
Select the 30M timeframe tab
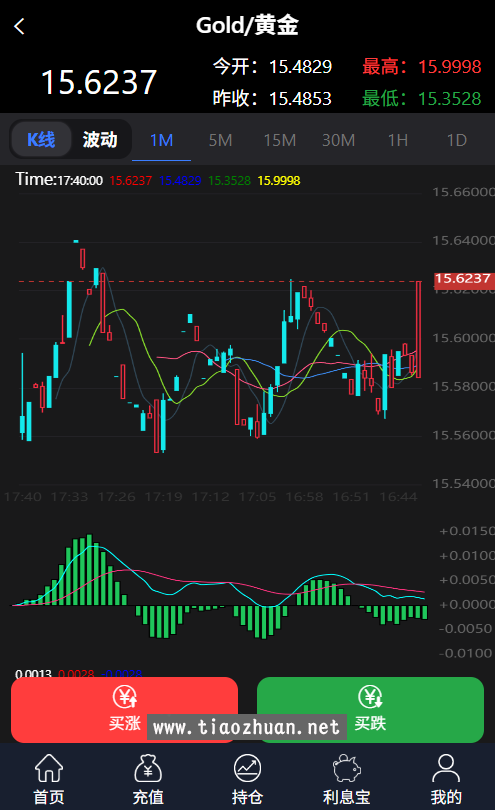click(338, 140)
